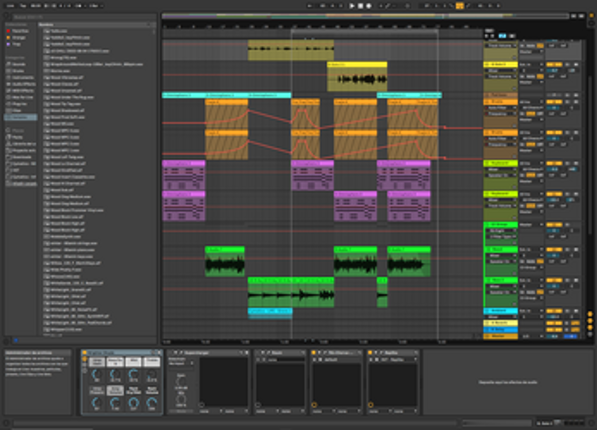Image resolution: width=597 pixels, height=430 pixels.
Task: Select the A Reverb return track header
Action: 500,323
